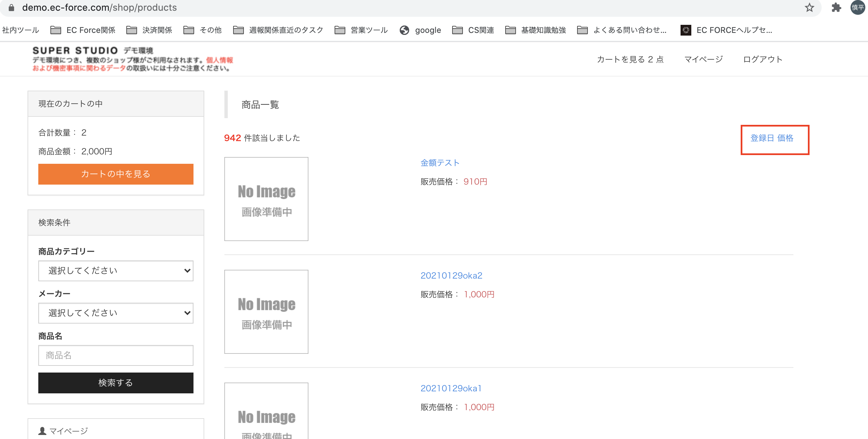868x439 pixels.
Task: Open the 決済関係 bookmark folder
Action: pos(149,30)
